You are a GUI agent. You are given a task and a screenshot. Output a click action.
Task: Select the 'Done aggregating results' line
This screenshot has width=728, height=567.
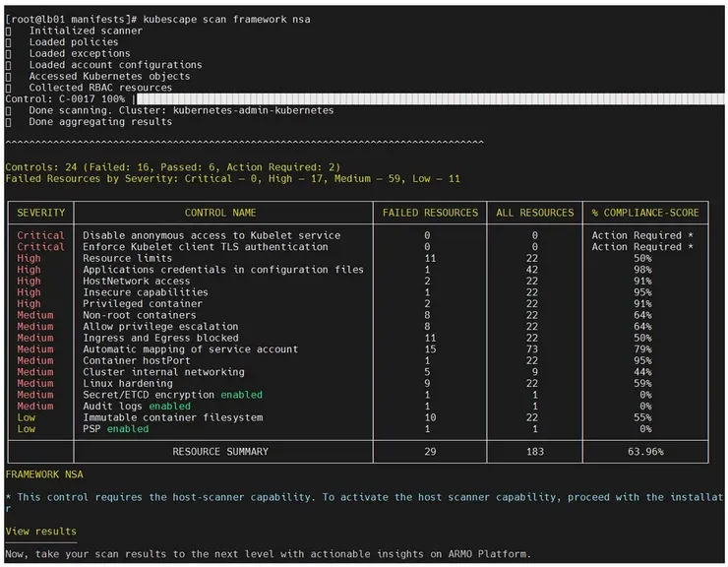coord(100,122)
